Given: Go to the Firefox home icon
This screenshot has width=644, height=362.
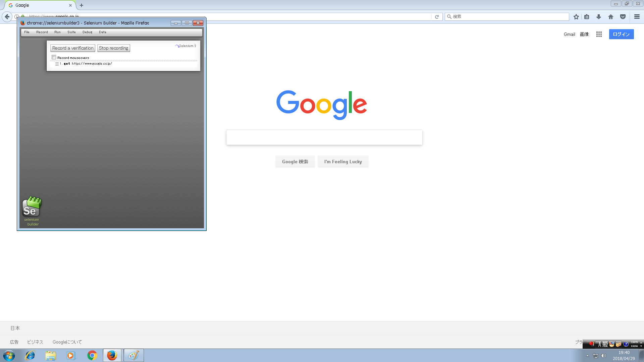Looking at the screenshot, I should click(x=611, y=17).
